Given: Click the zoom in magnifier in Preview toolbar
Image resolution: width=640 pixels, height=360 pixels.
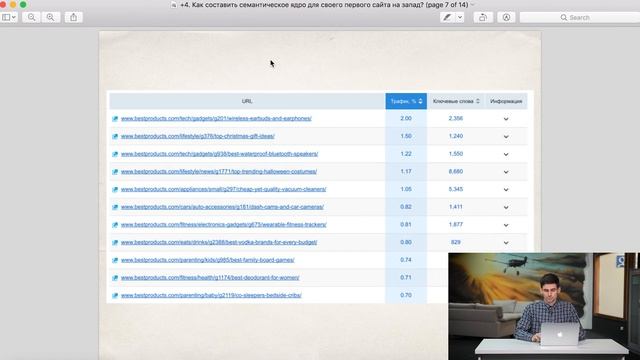Looking at the screenshot, I should point(51,17).
